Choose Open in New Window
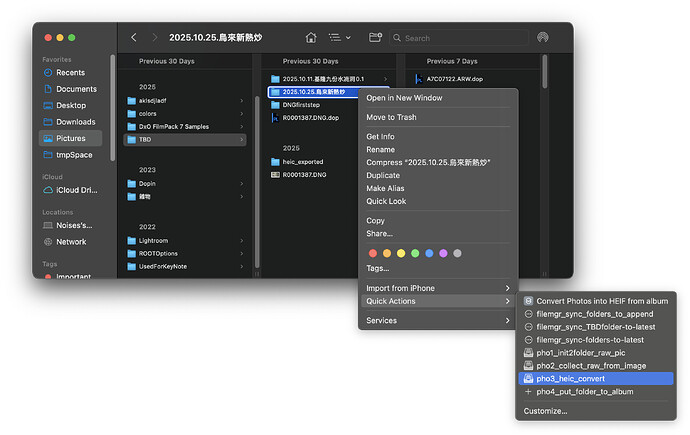 click(438, 98)
